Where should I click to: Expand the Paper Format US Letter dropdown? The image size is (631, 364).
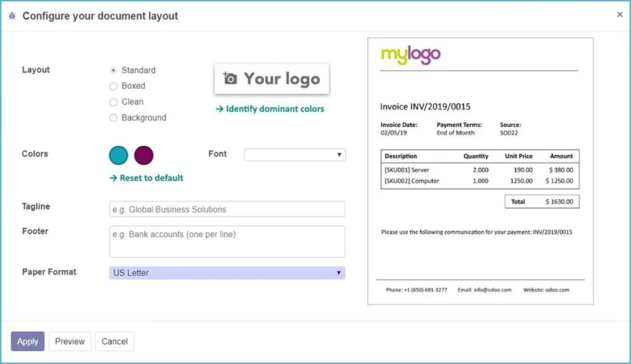227,273
